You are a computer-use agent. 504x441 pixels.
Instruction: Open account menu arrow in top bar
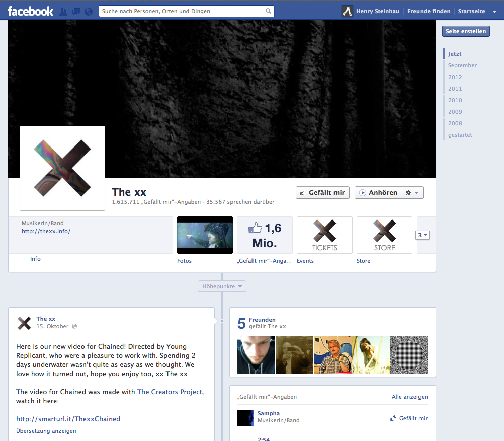(494, 11)
